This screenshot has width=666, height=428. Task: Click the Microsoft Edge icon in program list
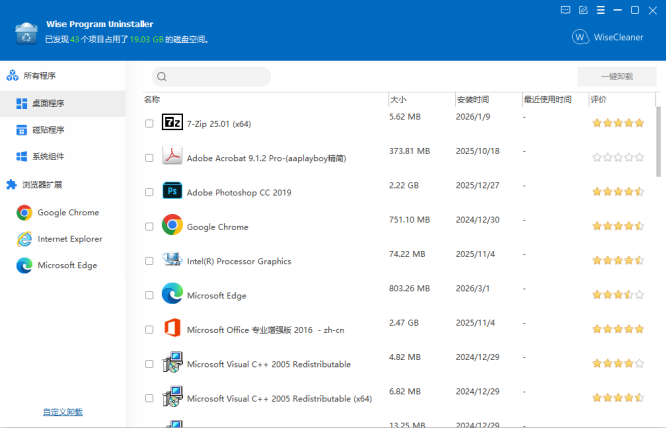[172, 293]
